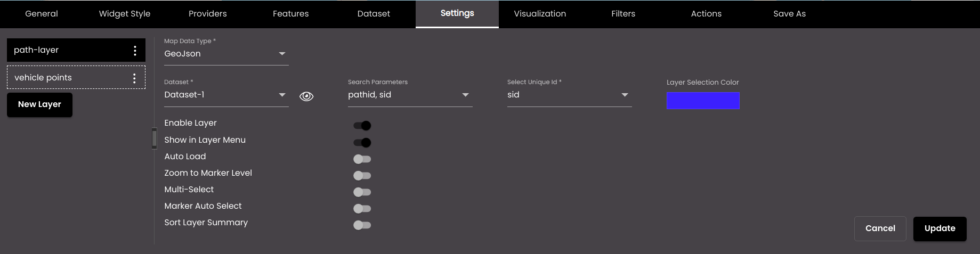Image resolution: width=980 pixels, height=254 pixels.
Task: Enable the Multi-Select switch
Action: (362, 192)
